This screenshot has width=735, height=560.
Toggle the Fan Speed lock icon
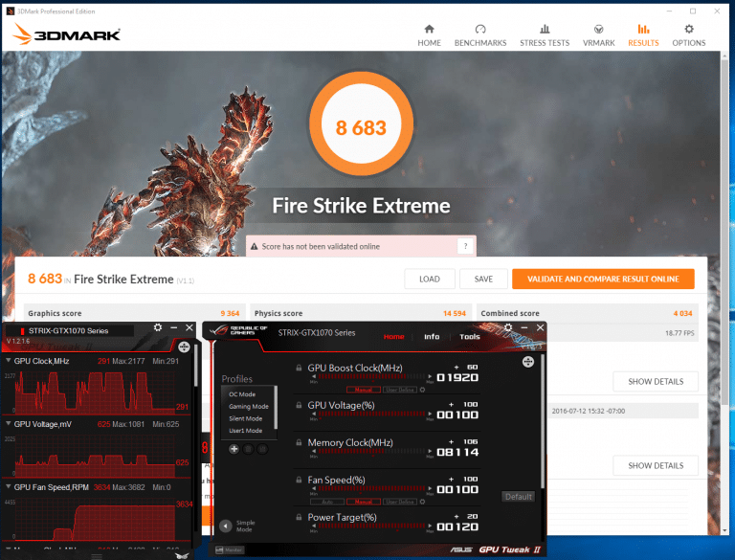pyautogui.click(x=299, y=480)
